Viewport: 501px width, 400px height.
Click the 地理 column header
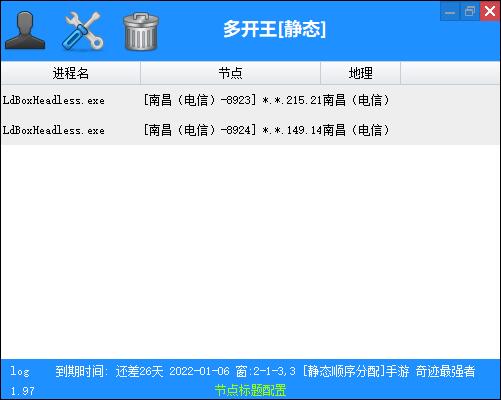360,73
